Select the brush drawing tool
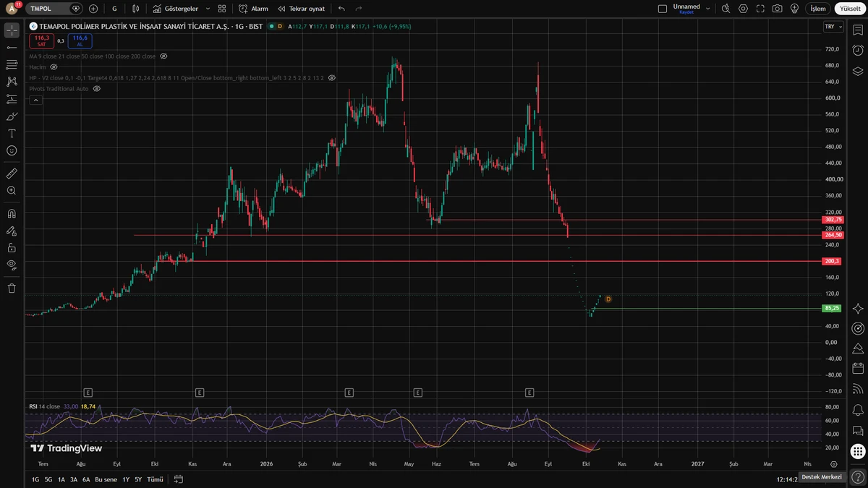Viewport: 868px width, 488px height. pyautogui.click(x=12, y=116)
